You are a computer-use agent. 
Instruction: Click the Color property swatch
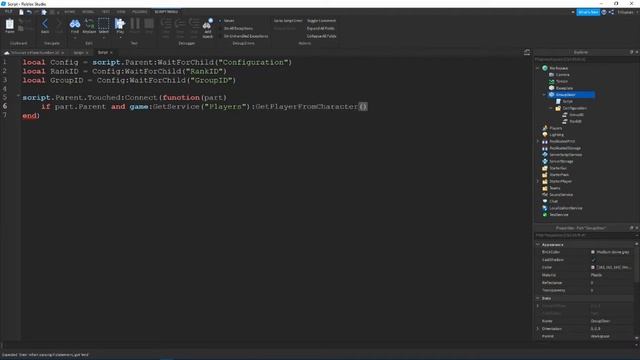click(593, 267)
